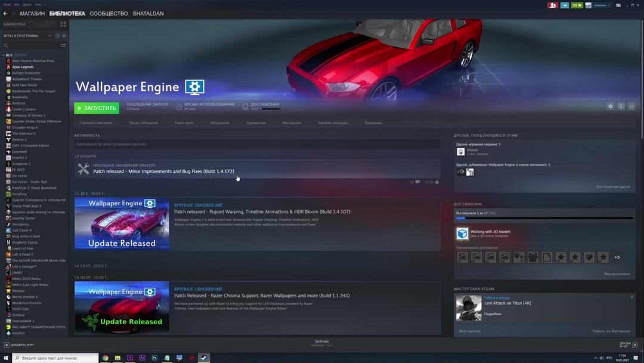644x363 pixels.
Task: Collapse the ВСЕ games category
Action: (4, 55)
